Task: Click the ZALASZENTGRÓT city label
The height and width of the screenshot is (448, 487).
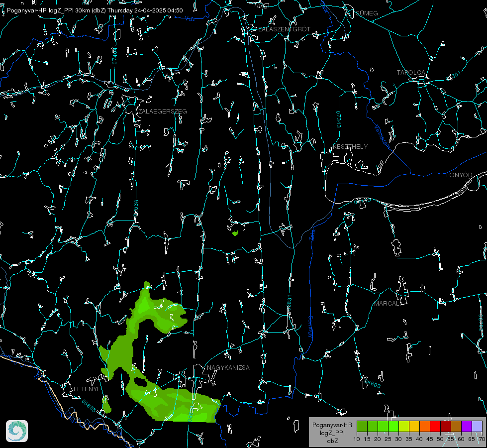Action: click(x=284, y=29)
